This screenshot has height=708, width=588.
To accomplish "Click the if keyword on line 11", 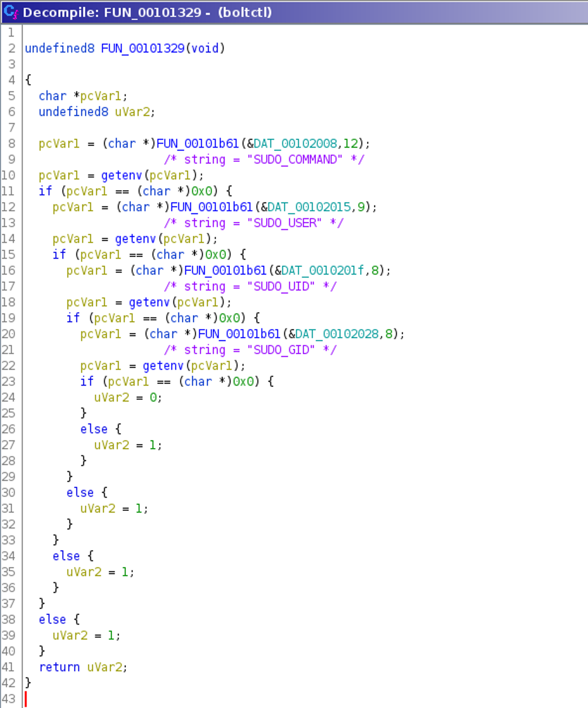I will tap(45, 191).
